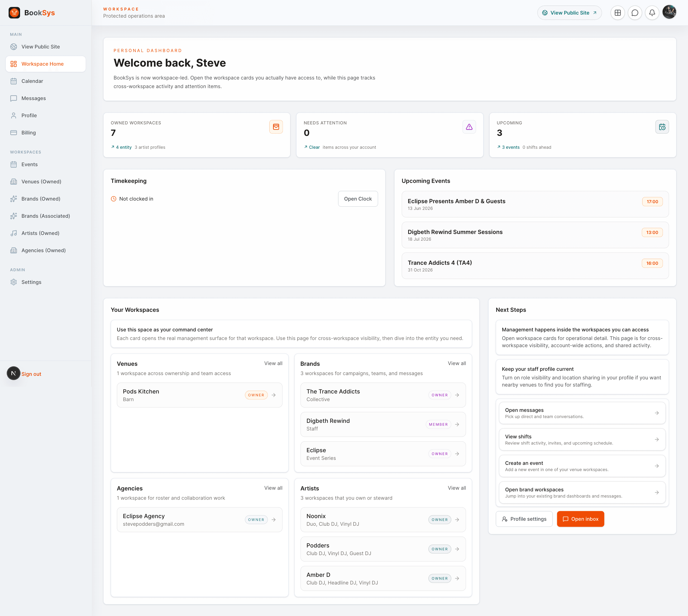Viewport: 688px width, 616px height.
Task: Click the 4 entity link
Action: 121,147
